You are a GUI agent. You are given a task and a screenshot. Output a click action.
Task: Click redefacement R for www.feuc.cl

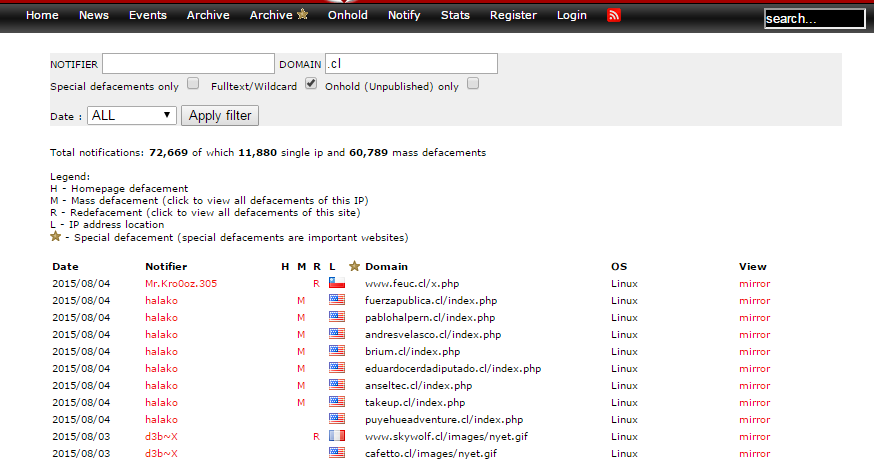317,283
